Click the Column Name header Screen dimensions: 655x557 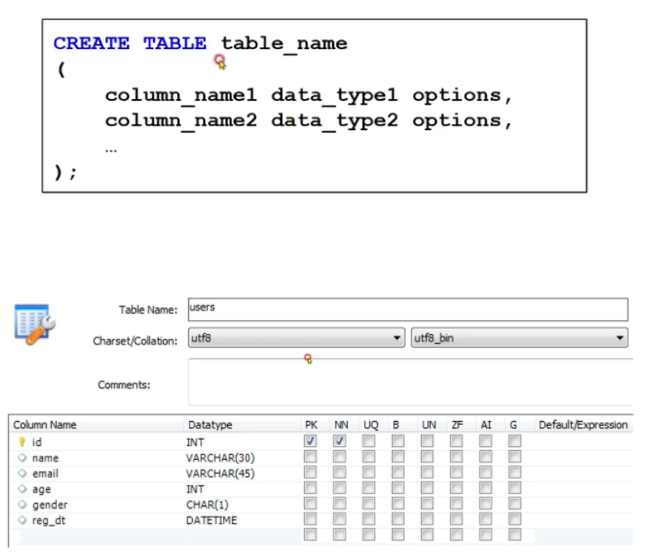(x=45, y=425)
